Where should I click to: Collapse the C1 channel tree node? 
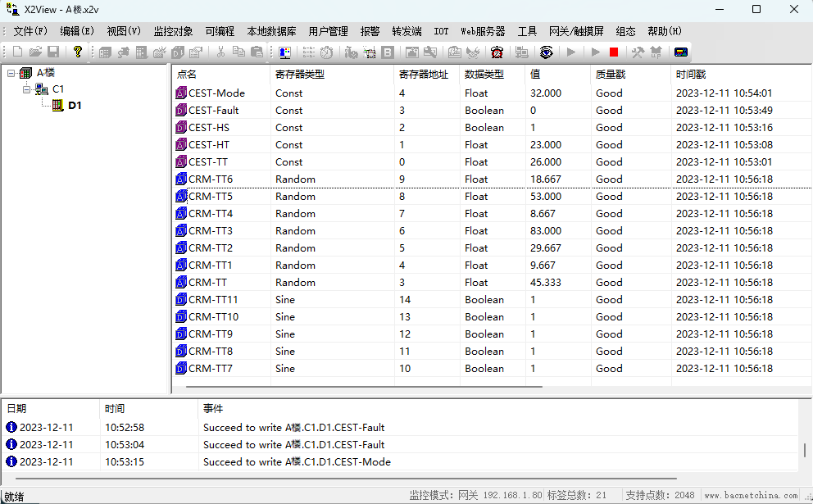(x=27, y=89)
